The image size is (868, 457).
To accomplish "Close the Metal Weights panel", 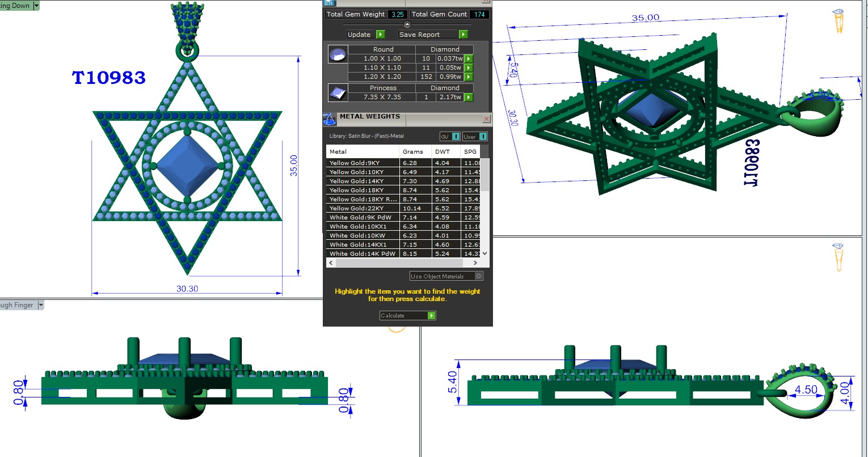I will coord(486,119).
